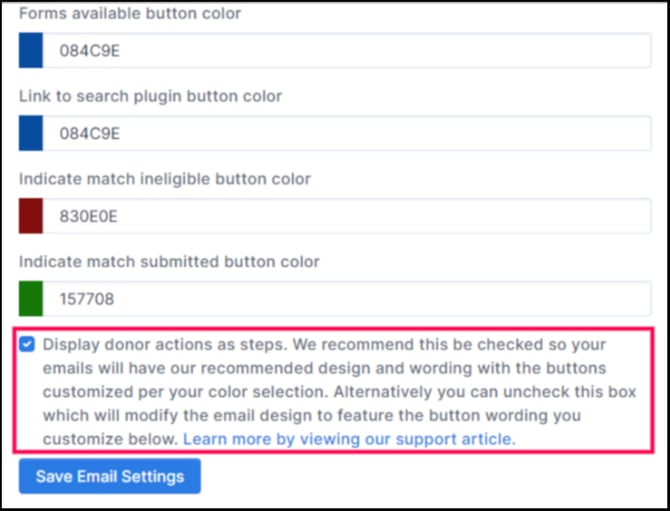Click the dark red match ineligible swatch
670x511 pixels.
tap(31, 216)
